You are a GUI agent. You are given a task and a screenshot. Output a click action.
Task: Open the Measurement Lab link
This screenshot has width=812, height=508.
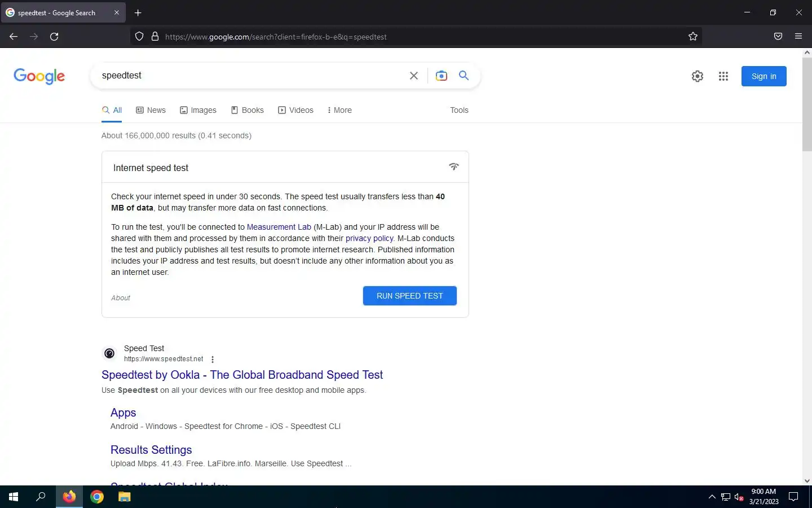pyautogui.click(x=279, y=227)
